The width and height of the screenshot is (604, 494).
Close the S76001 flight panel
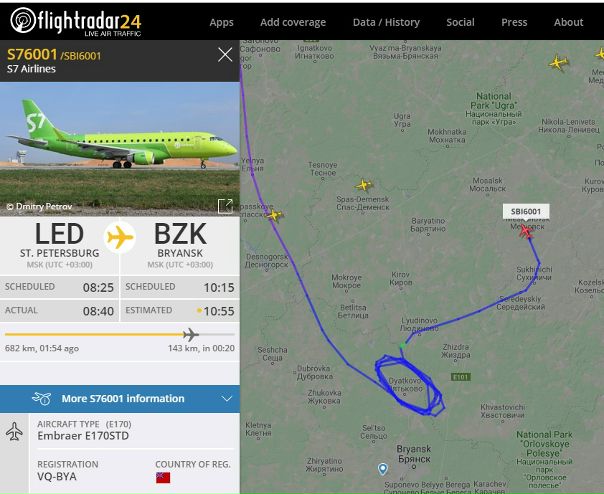click(x=225, y=55)
